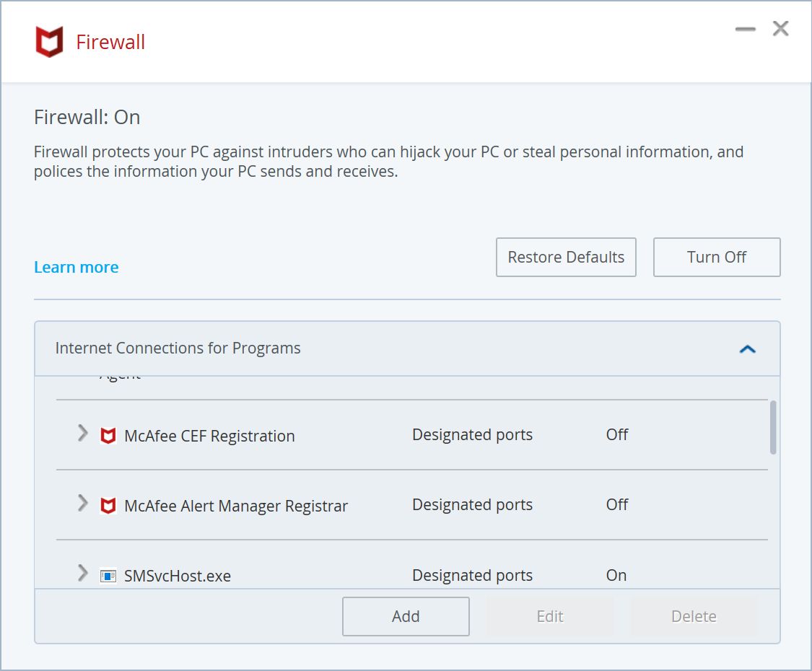Minimize the Firewall window
The width and height of the screenshot is (812, 671).
click(745, 29)
